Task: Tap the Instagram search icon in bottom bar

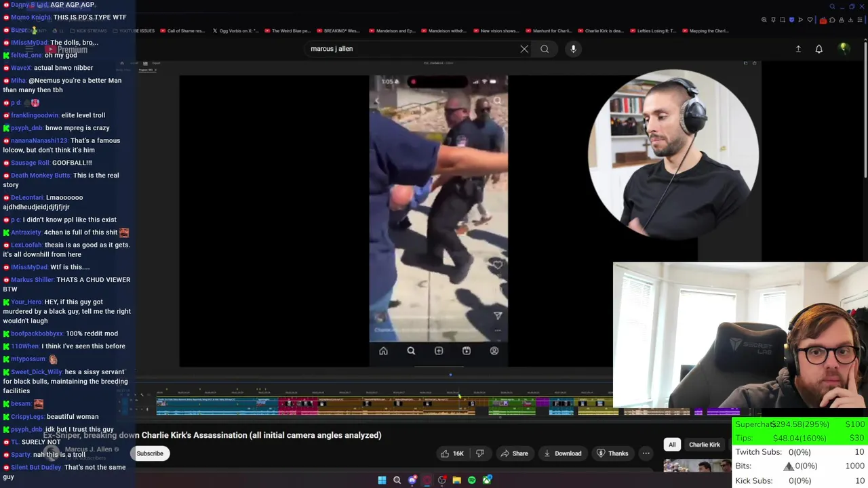Action: pyautogui.click(x=411, y=350)
